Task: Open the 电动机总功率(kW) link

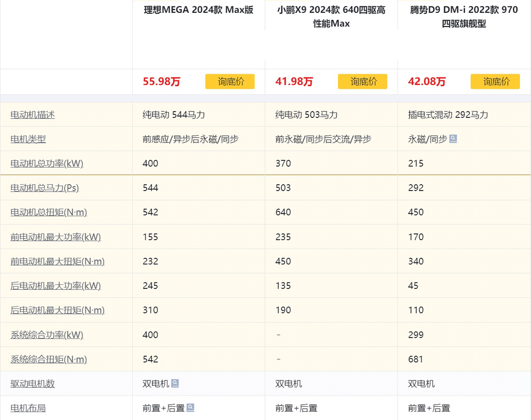Action: point(47,164)
